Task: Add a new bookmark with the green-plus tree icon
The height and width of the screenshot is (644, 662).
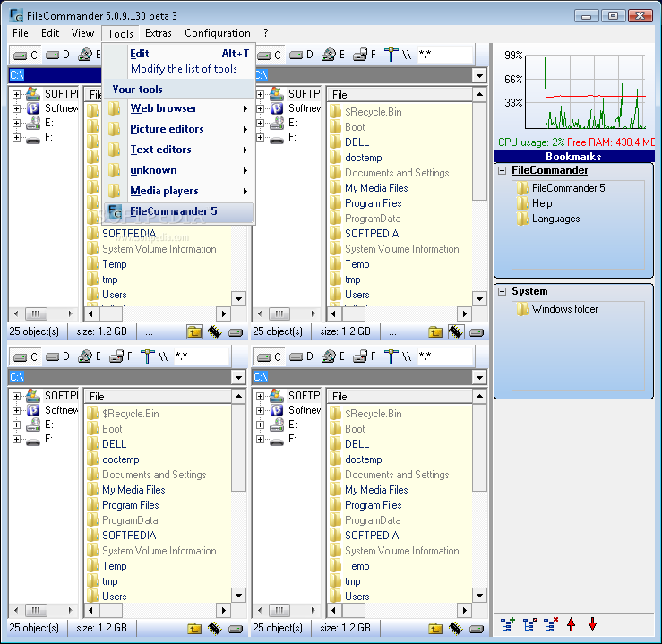Action: click(x=508, y=624)
